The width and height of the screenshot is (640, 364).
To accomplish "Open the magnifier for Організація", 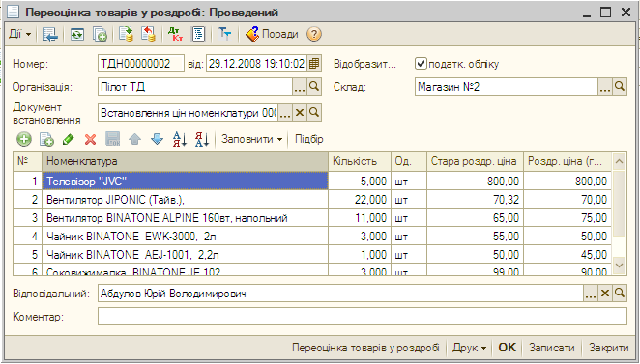I will point(314,87).
